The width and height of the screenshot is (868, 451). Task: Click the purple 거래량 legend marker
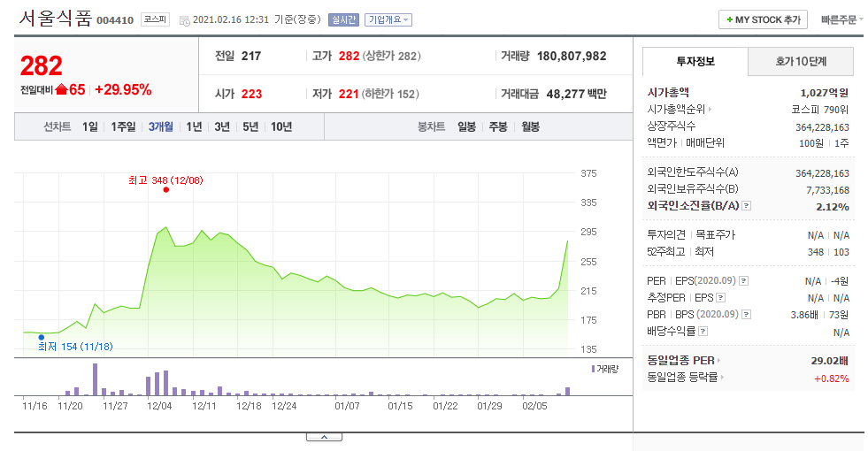pyautogui.click(x=593, y=369)
